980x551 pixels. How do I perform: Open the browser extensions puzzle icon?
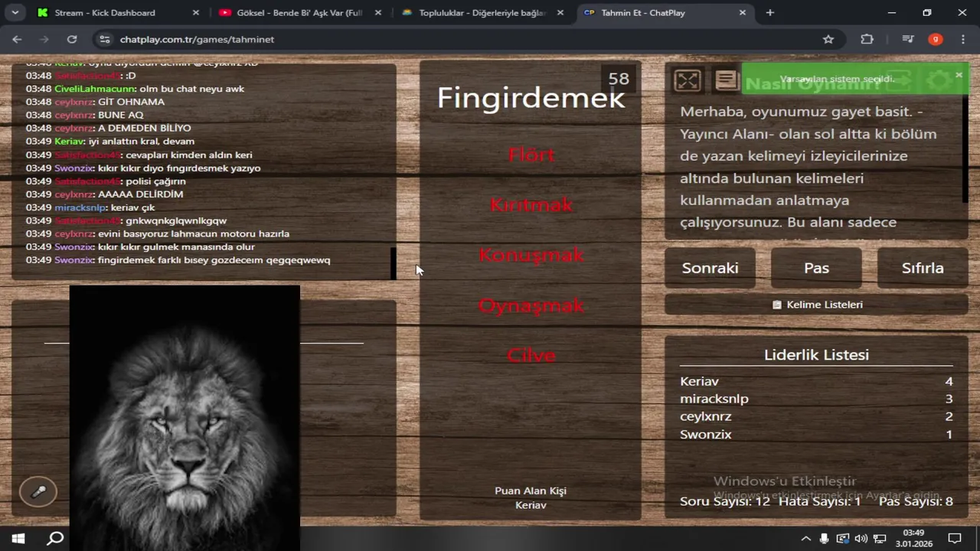coord(867,39)
